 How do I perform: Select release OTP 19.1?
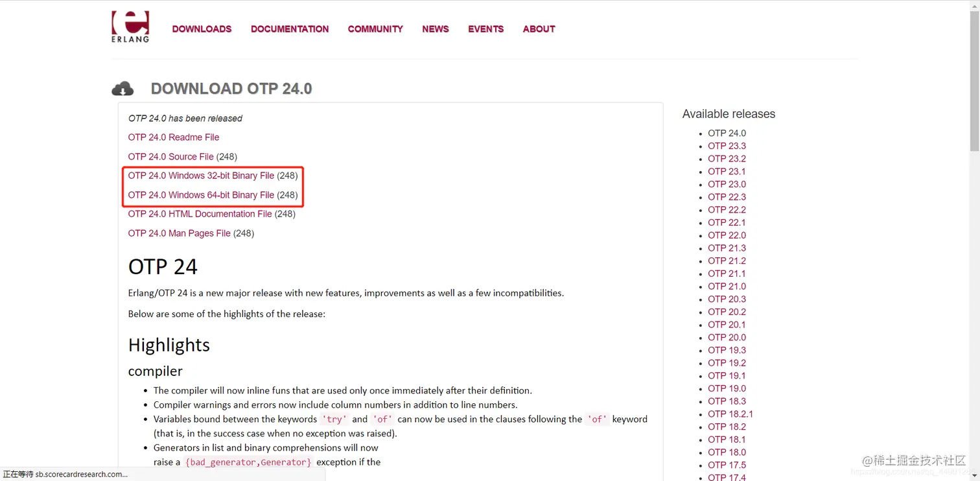point(727,376)
